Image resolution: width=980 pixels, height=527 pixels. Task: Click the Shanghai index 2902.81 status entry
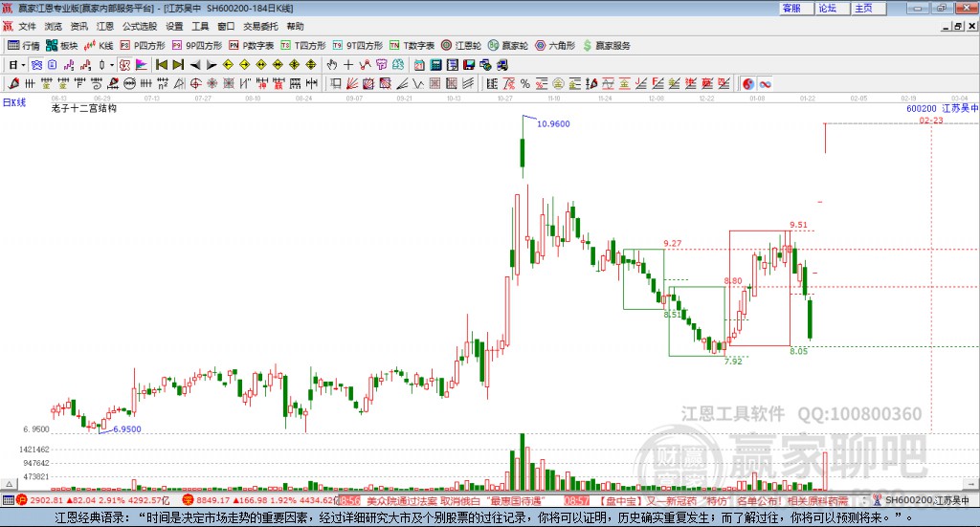[x=93, y=500]
